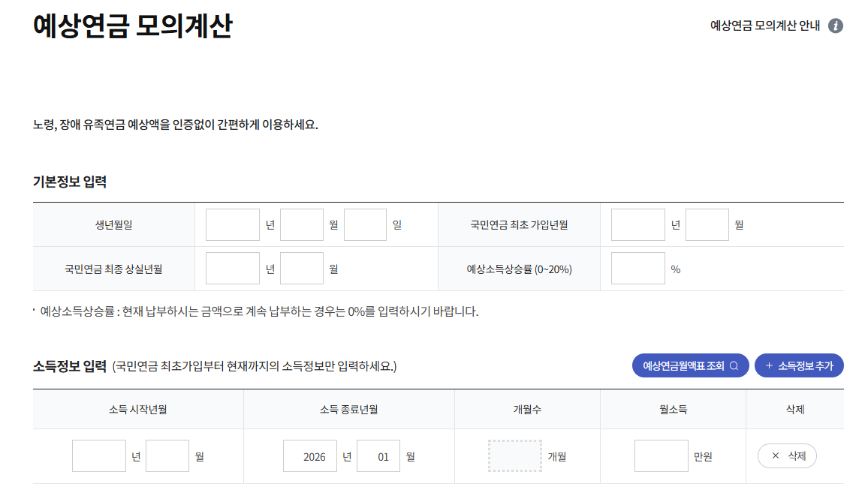Click the 소득 종료년월 month field showing 01
This screenshot has height=496, width=868.
click(x=378, y=455)
